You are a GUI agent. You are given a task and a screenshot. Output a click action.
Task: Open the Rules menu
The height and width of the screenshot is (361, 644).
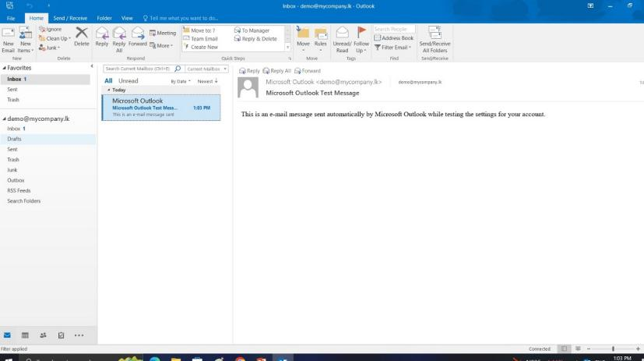point(320,40)
